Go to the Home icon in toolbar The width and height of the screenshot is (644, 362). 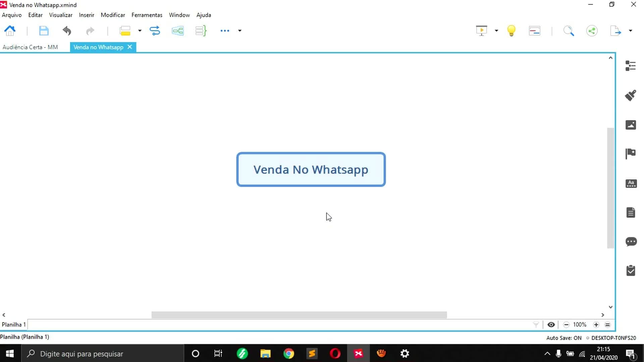pos(10,31)
